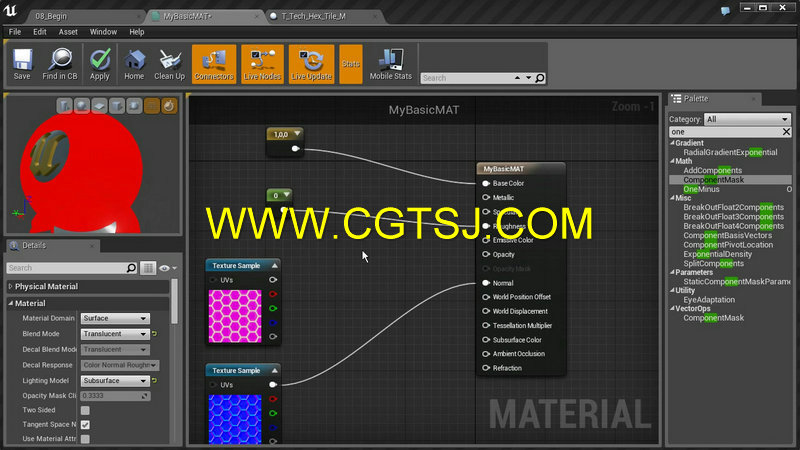
Task: Click magenta hex texture thumbnail
Action: coord(235,316)
